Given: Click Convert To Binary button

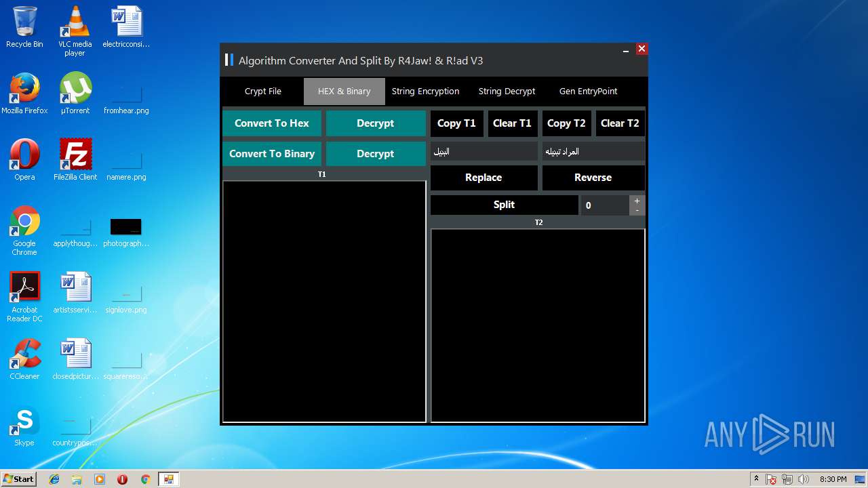Looking at the screenshot, I should coord(272,154).
